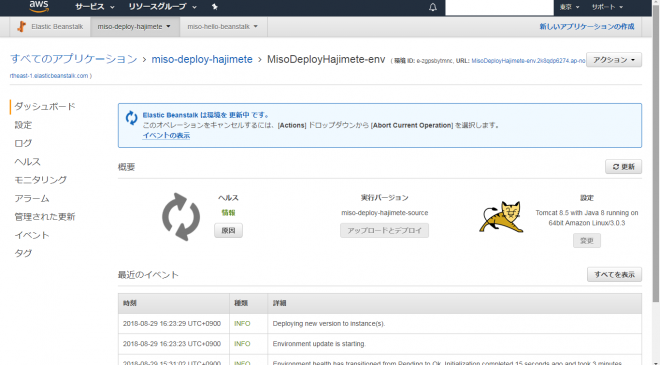The width and height of the screenshot is (660, 365).
Task: Click the イベントの表示 link
Action: (166, 136)
